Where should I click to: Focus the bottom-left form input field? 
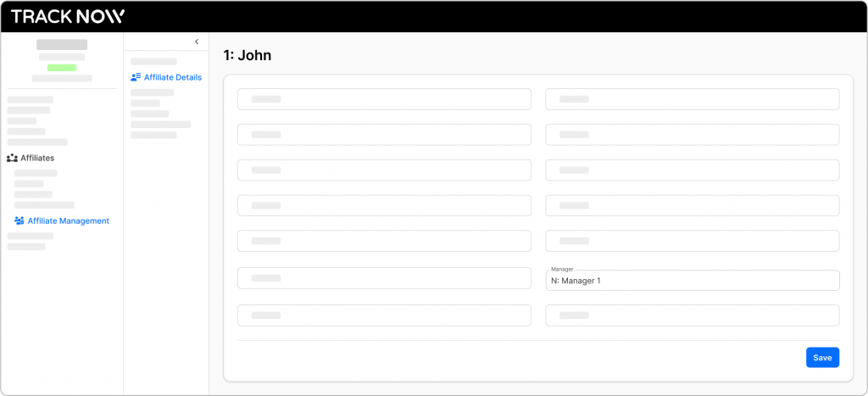(384, 315)
